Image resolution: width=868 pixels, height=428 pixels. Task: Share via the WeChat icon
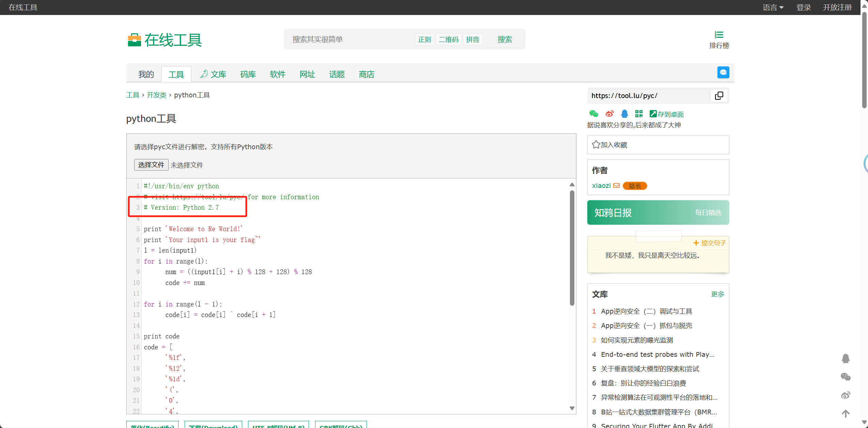tap(593, 114)
